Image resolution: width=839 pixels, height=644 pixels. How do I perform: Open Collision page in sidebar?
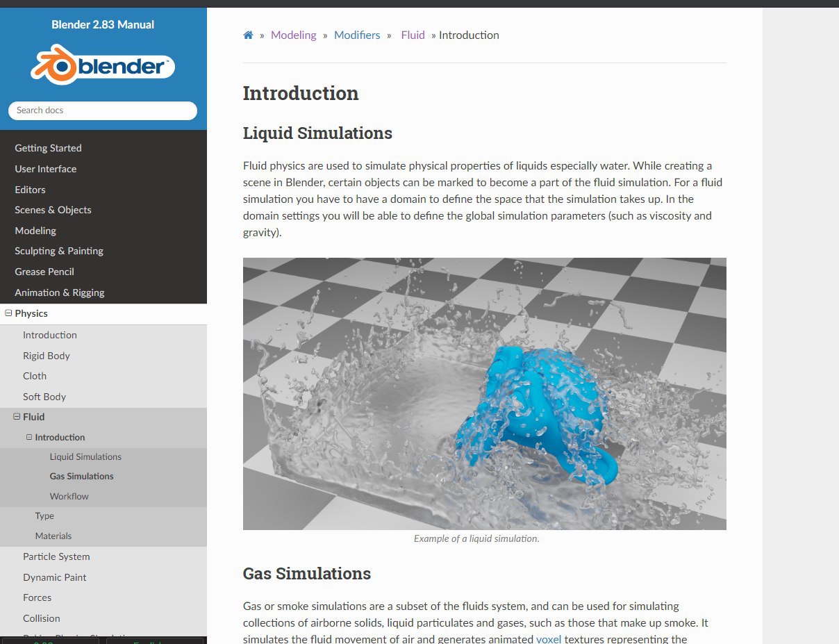[42, 618]
